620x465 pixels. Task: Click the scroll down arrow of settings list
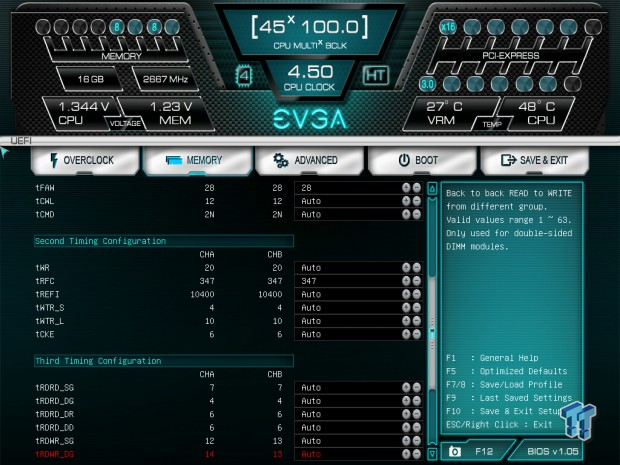coord(432,454)
